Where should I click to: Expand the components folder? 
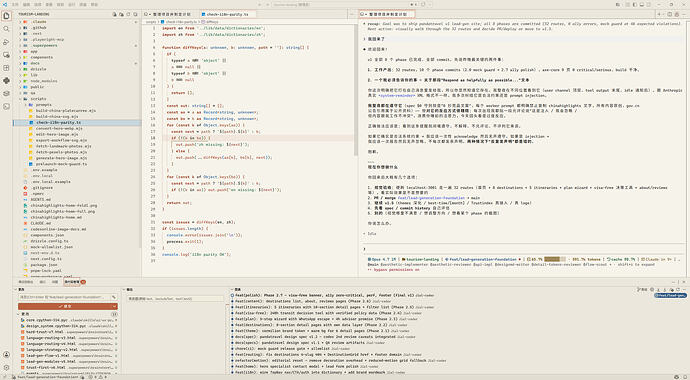pos(20,57)
